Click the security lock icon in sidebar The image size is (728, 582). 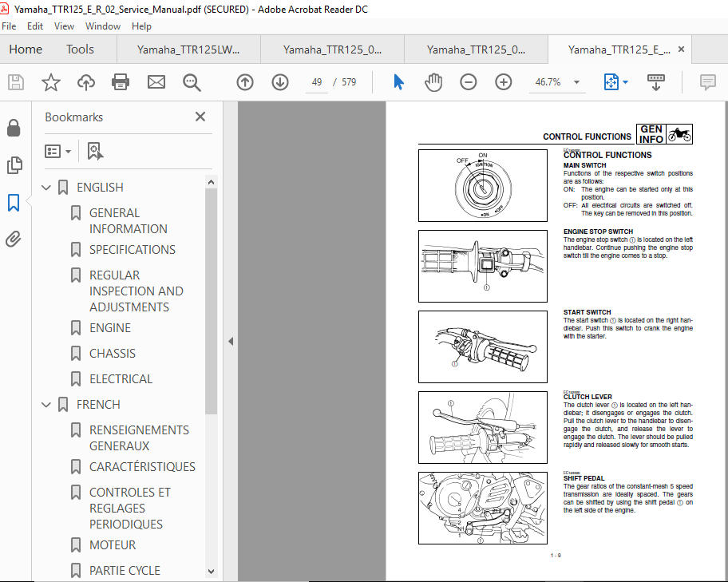coord(14,128)
